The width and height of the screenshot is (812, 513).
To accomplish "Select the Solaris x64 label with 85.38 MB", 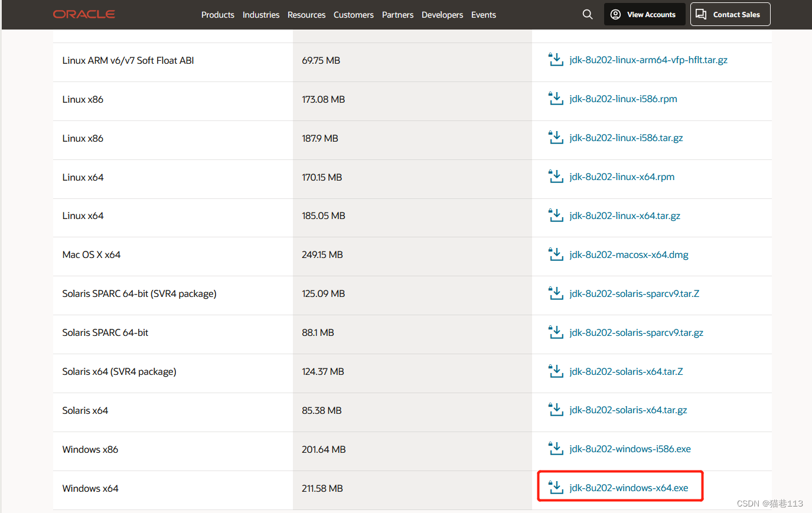I will coord(85,411).
